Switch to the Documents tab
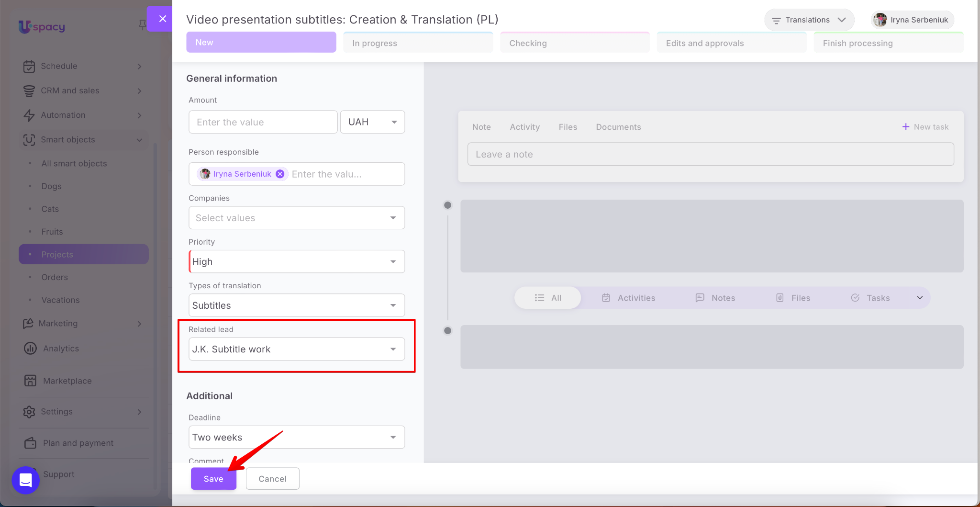 tap(618, 127)
